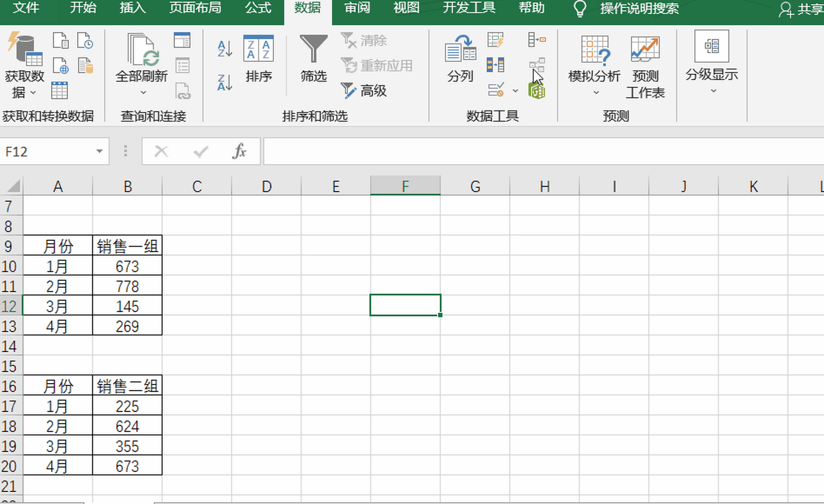Click the Flash Fill icon

(x=496, y=40)
